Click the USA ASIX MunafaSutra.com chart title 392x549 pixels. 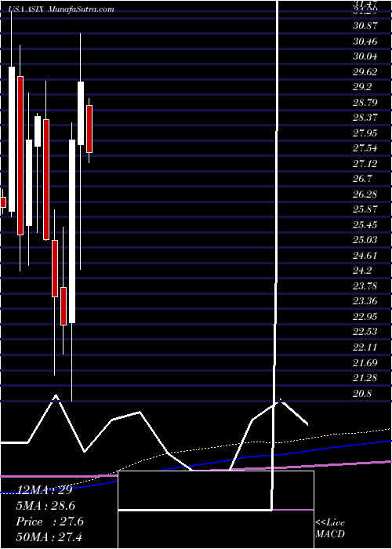coord(62,9)
